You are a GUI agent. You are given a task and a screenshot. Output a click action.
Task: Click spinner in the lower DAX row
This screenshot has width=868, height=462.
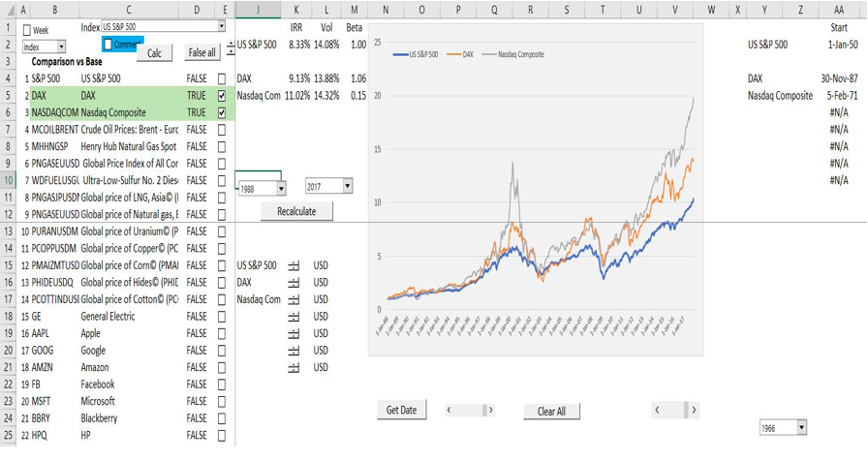pos(294,283)
